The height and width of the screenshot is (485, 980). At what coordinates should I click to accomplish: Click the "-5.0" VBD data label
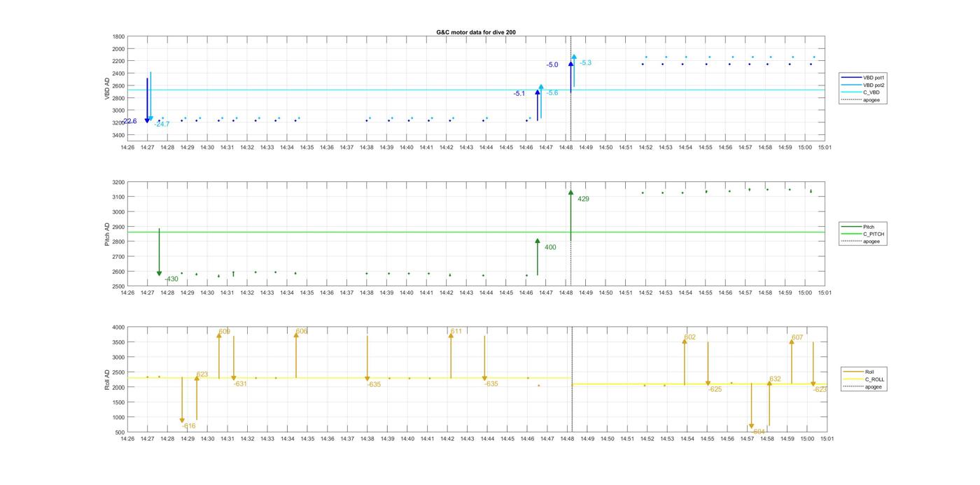[552, 64]
